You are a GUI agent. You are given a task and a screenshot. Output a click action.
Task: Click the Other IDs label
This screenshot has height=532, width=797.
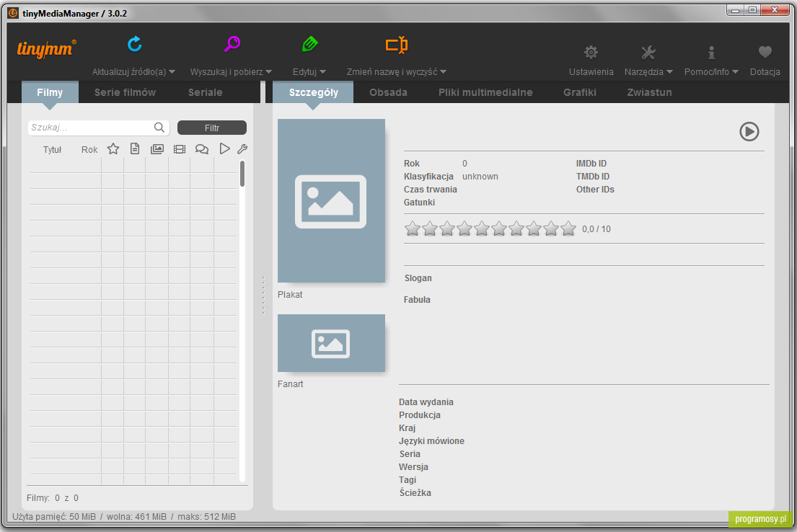pos(595,190)
